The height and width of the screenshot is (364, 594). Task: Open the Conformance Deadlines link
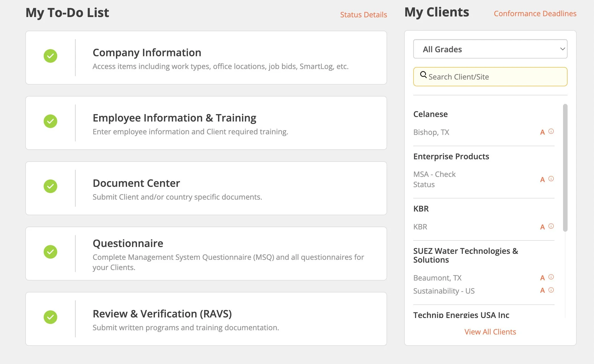pyautogui.click(x=535, y=14)
